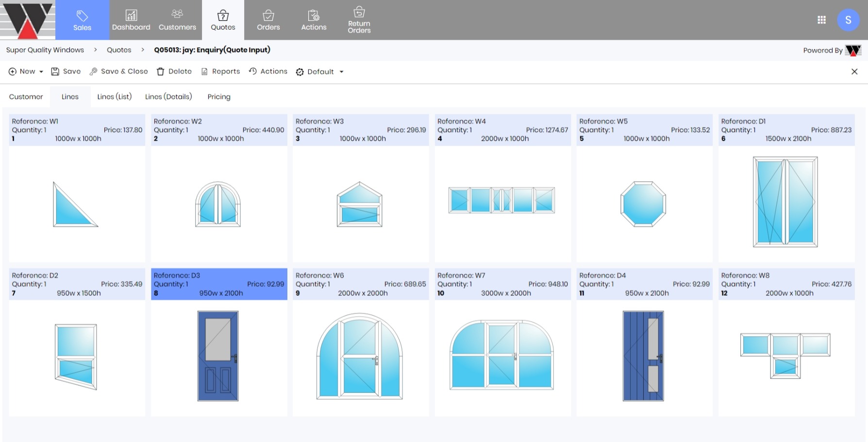Viewport: 868px width, 442px height.
Task: Click the Actions icon in top navigation
Action: [314, 16]
